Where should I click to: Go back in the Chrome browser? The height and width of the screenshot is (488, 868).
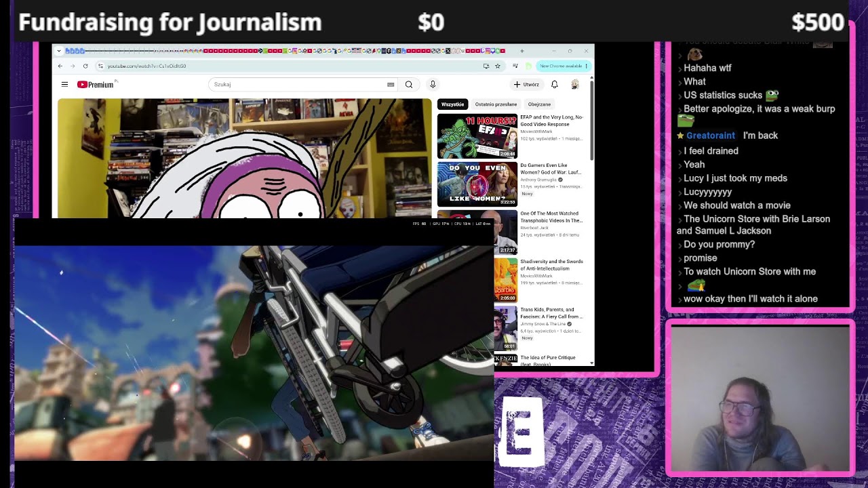60,66
